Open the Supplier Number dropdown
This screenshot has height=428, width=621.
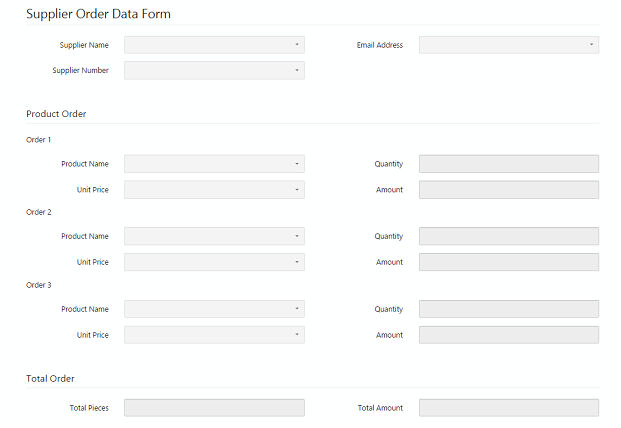point(214,70)
